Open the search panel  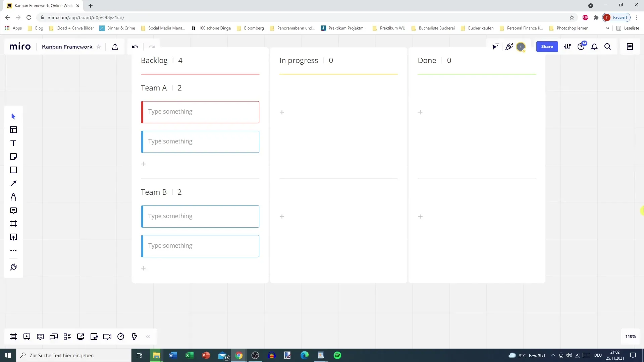(608, 46)
